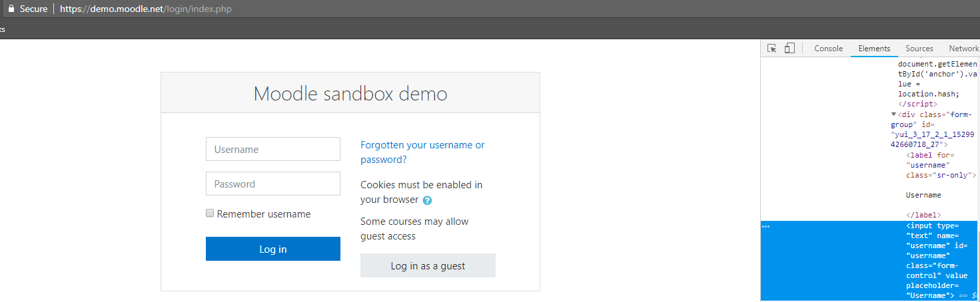Select the Elements tab
This screenshot has height=302, width=980.
point(874,49)
